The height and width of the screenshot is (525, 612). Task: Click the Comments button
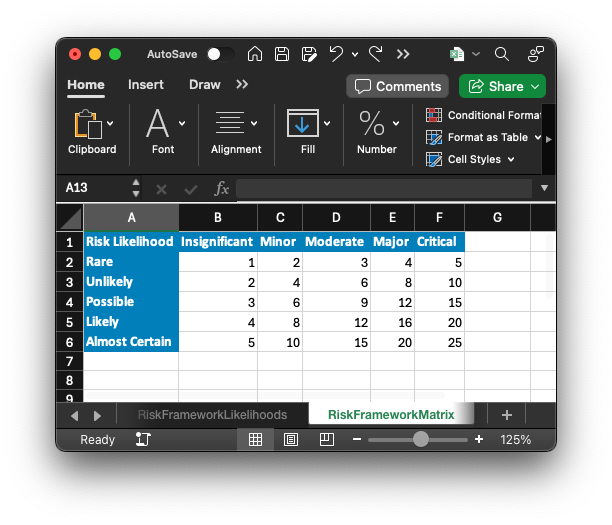(x=398, y=86)
